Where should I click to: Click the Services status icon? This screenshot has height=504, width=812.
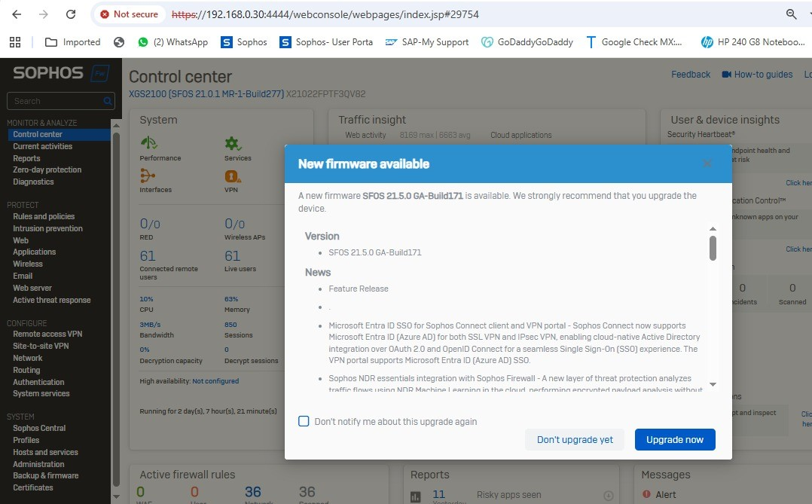pyautogui.click(x=233, y=143)
